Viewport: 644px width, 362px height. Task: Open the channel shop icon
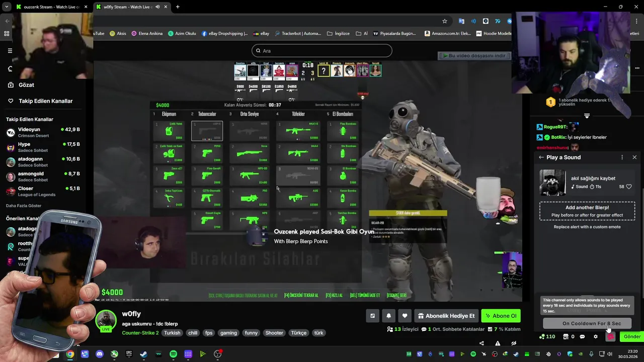click(x=566, y=337)
